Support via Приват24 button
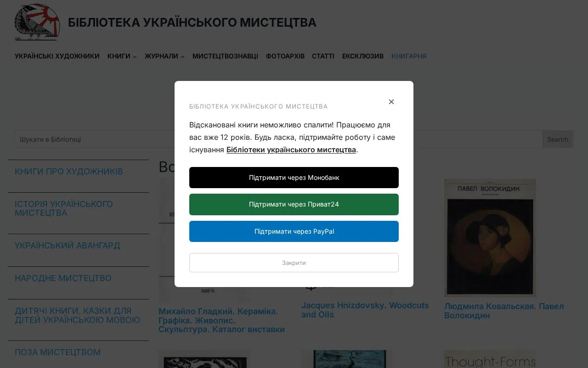 [294, 204]
